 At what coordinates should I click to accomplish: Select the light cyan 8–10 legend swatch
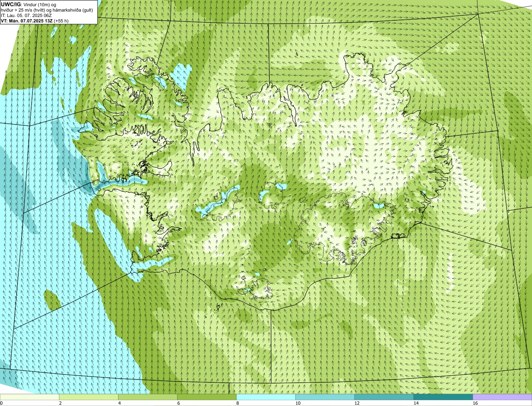[x=266, y=397]
